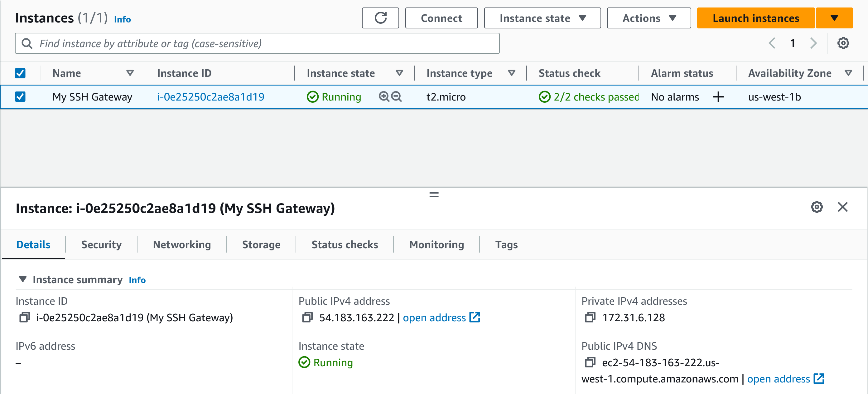
Task: Toggle select-all checkbox in table header
Action: tap(20, 73)
